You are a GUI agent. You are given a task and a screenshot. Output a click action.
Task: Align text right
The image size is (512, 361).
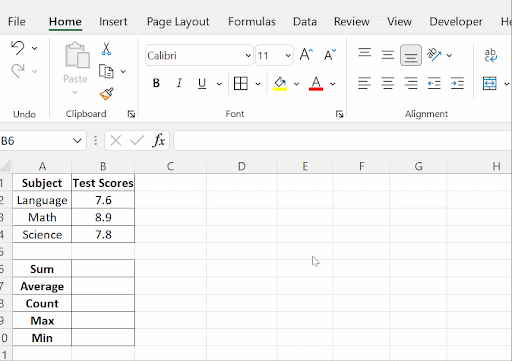[411, 83]
